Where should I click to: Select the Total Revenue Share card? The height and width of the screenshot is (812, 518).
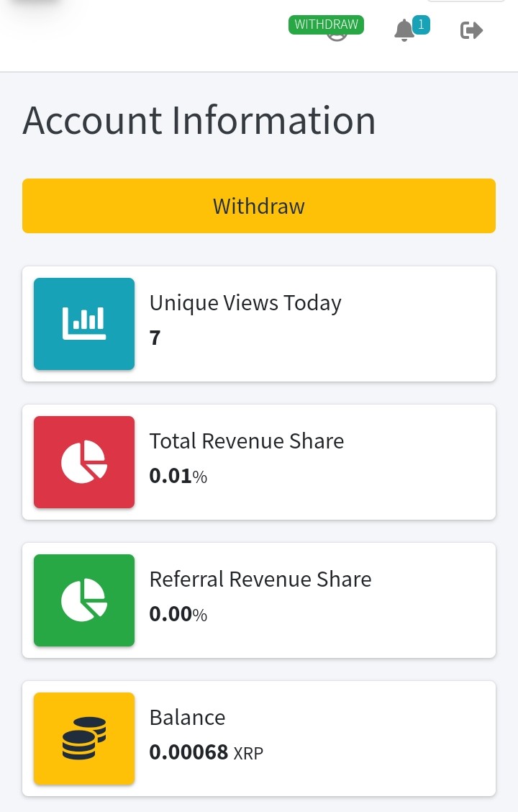[259, 462]
